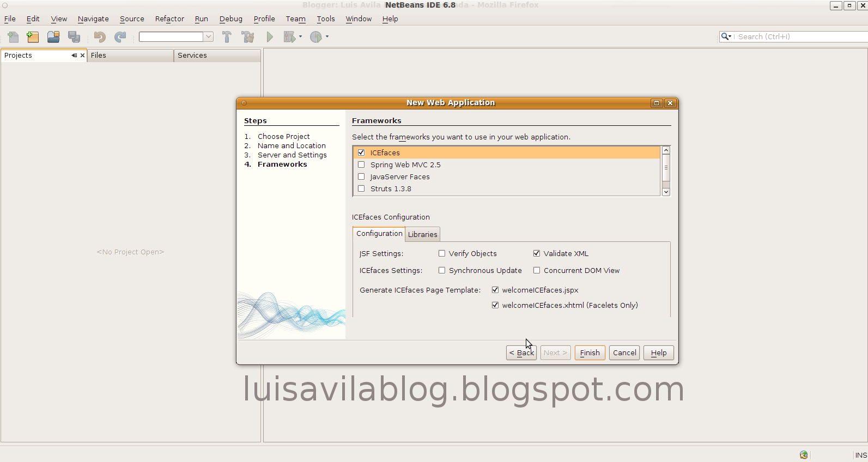Viewport: 868px width, 462px height.
Task: Maximize the New Web Application dialog
Action: click(657, 103)
